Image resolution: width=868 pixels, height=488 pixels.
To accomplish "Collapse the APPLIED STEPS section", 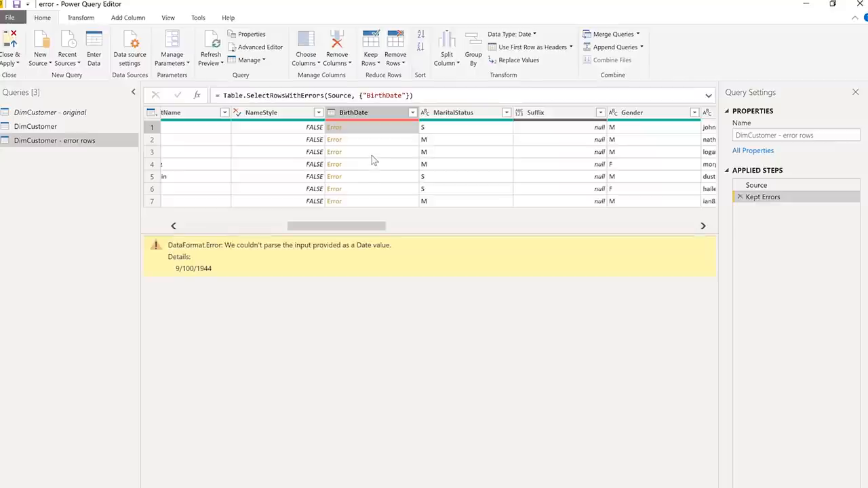I will pos(727,171).
